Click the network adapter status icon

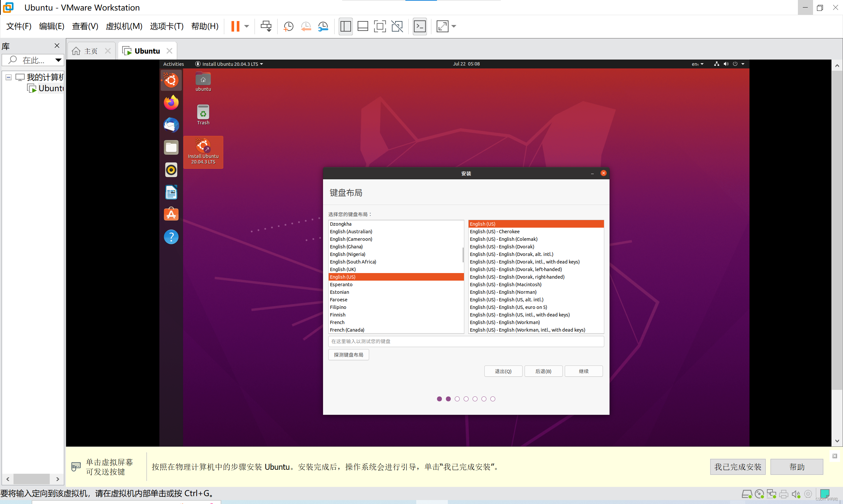pos(772,494)
